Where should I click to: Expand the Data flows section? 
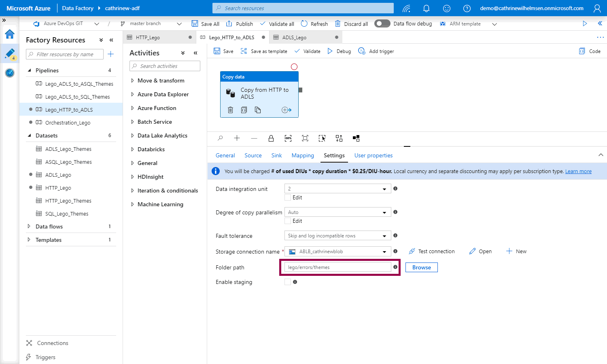tap(49, 226)
